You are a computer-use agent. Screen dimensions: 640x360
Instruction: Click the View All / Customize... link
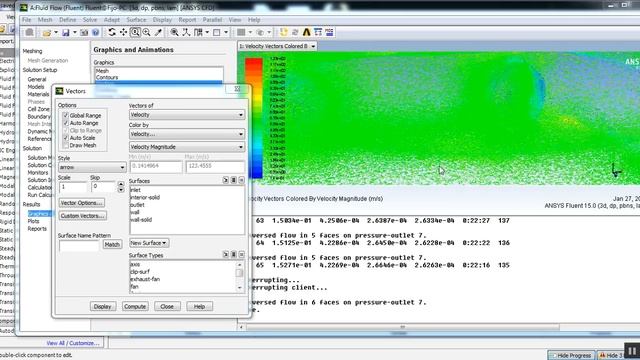point(73,343)
